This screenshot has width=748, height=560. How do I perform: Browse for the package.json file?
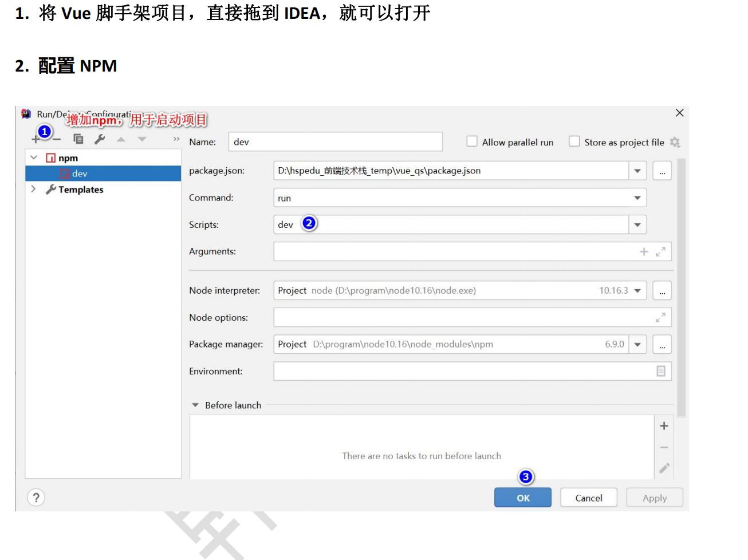coord(662,171)
